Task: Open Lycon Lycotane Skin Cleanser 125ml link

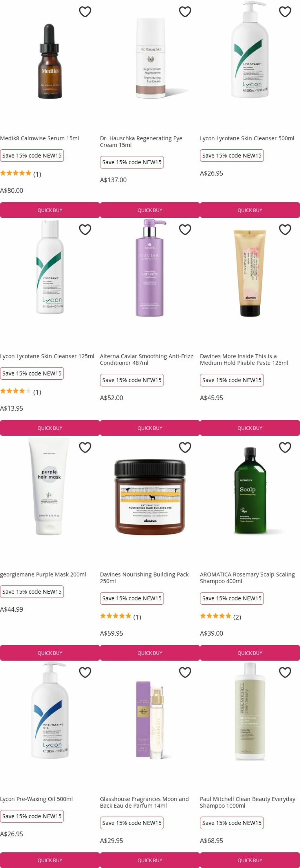Action: click(x=47, y=356)
